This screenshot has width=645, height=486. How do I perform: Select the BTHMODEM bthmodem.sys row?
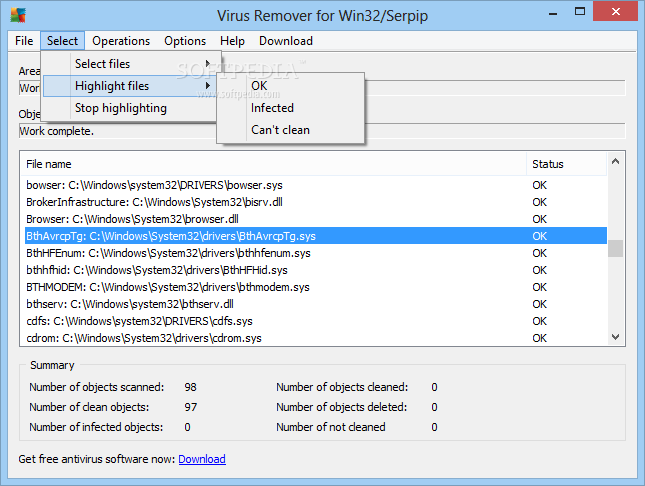point(316,287)
